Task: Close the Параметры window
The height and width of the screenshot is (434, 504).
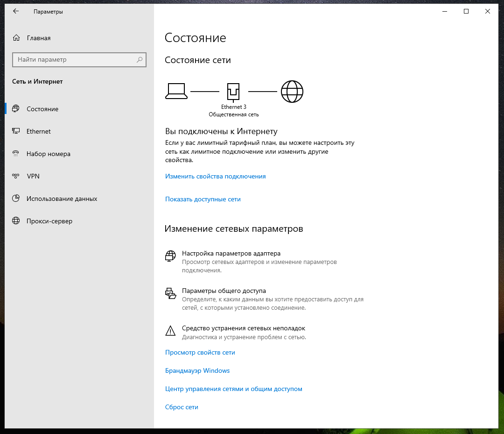Action: click(488, 11)
